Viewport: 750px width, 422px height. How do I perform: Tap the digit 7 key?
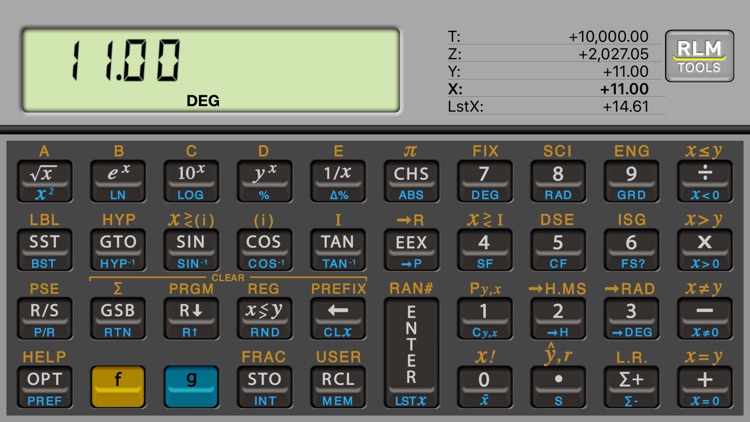pos(485,181)
